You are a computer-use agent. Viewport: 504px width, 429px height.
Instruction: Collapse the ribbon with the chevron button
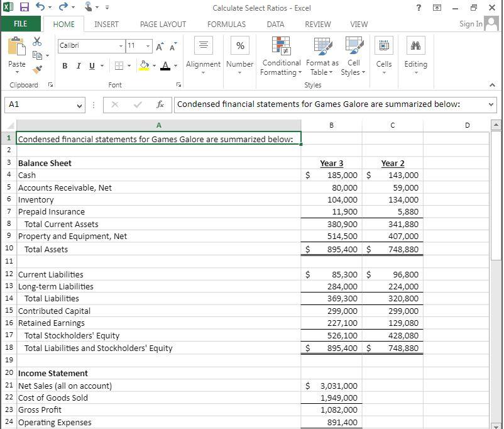[492, 85]
